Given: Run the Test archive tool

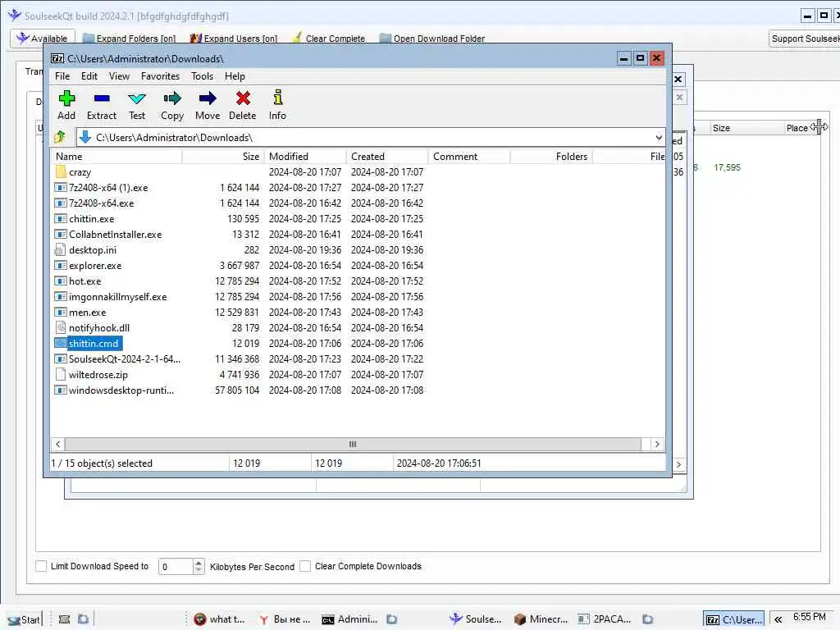Looking at the screenshot, I should pos(137,98).
